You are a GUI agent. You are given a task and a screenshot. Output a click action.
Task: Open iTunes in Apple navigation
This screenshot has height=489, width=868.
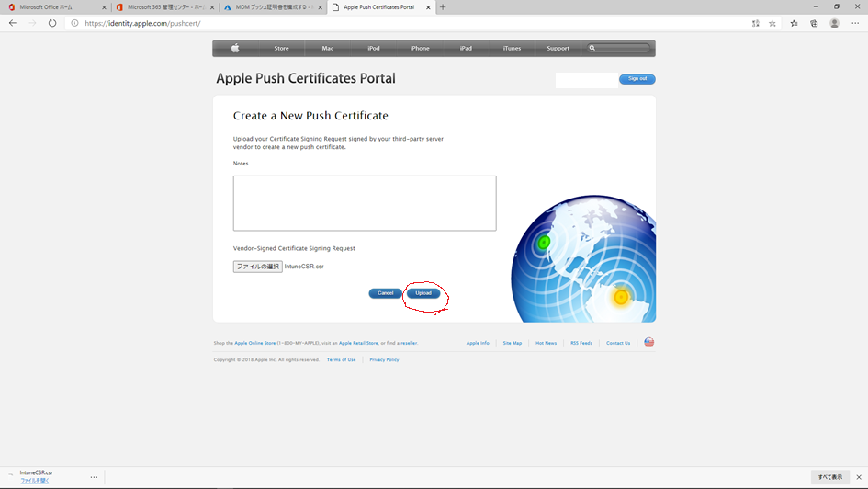tap(512, 48)
